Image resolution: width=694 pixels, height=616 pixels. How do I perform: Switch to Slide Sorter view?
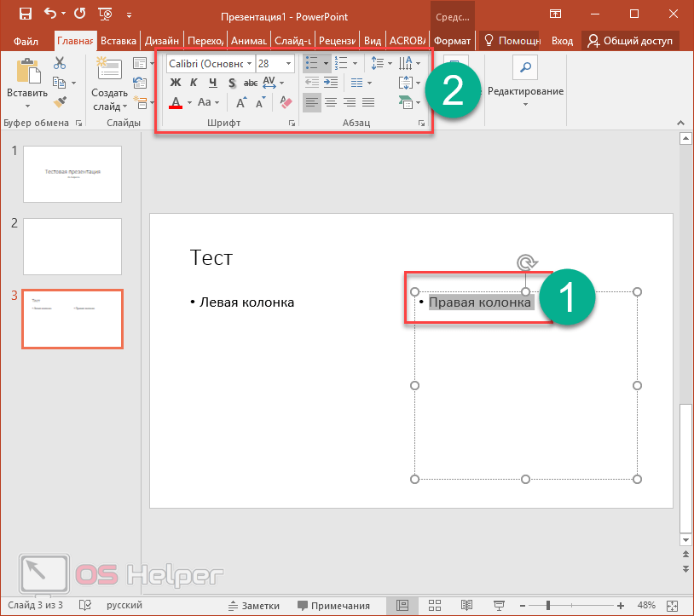pos(435,605)
